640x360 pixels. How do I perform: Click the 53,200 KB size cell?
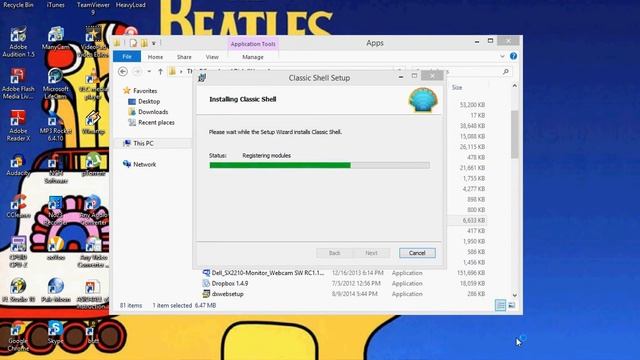pyautogui.click(x=472, y=105)
